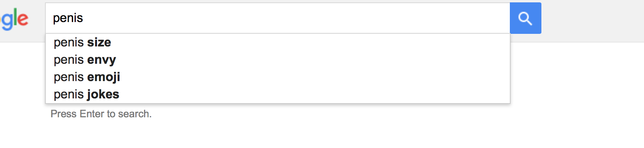Select the 'penis size' autocomplete suggestion
Screen dimensions: 644x148
click(278, 42)
